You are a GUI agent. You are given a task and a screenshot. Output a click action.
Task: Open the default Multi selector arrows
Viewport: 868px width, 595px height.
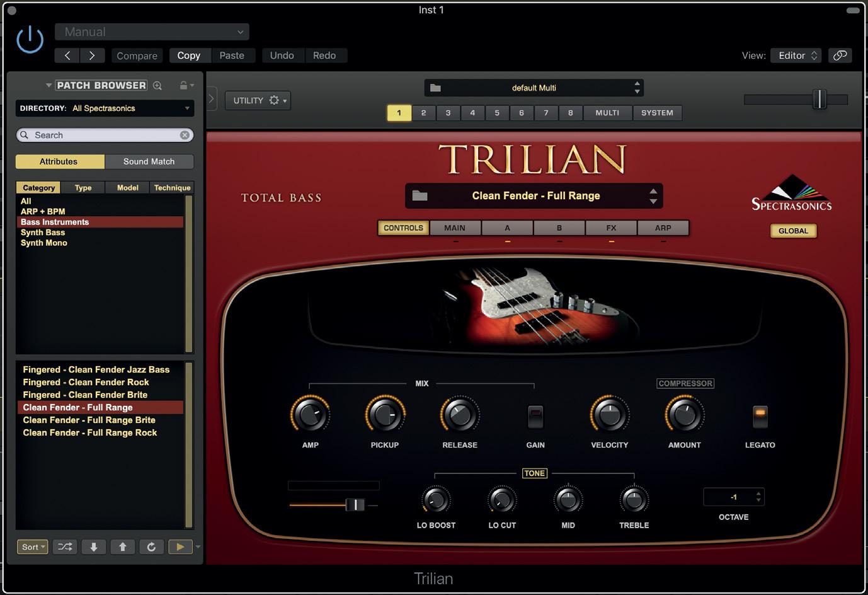(637, 88)
